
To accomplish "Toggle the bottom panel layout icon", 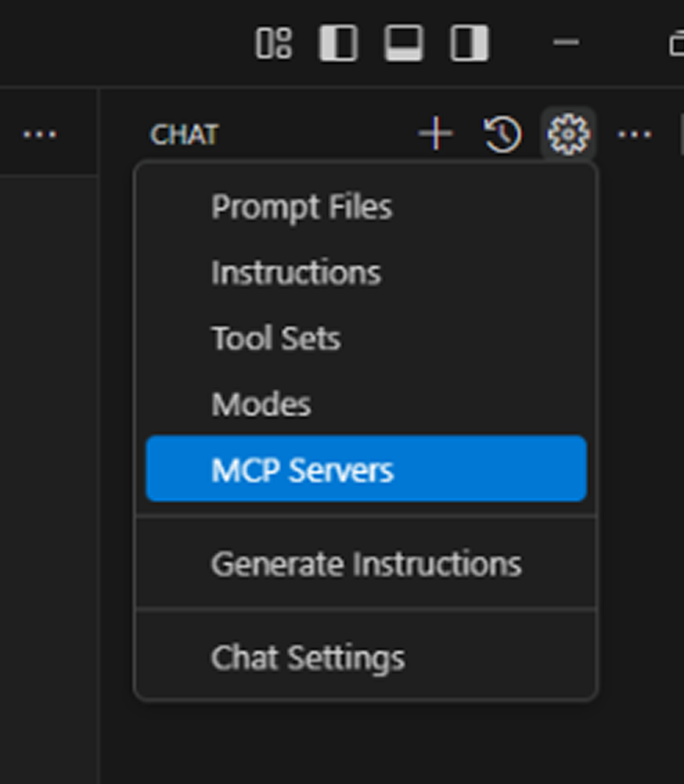I will [x=404, y=44].
